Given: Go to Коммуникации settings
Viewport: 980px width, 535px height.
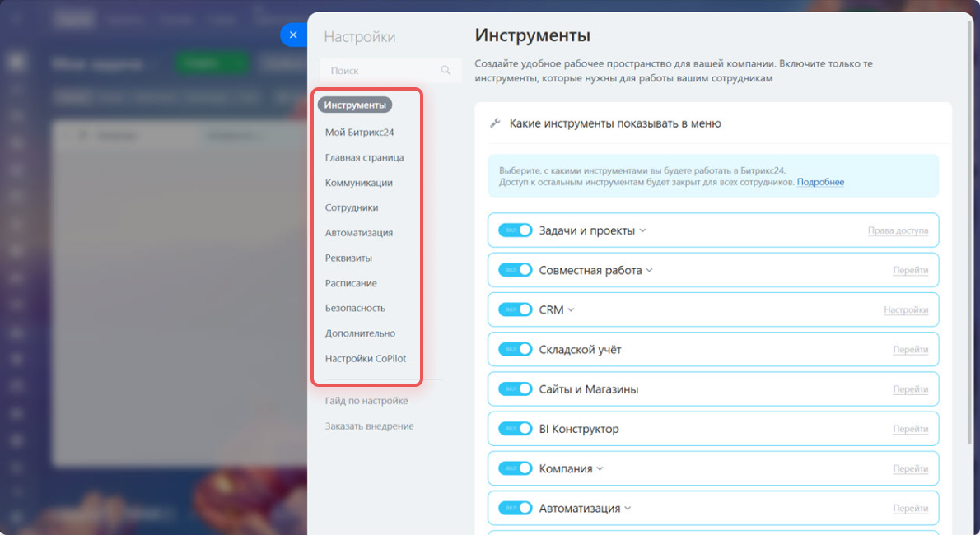Looking at the screenshot, I should tap(359, 183).
